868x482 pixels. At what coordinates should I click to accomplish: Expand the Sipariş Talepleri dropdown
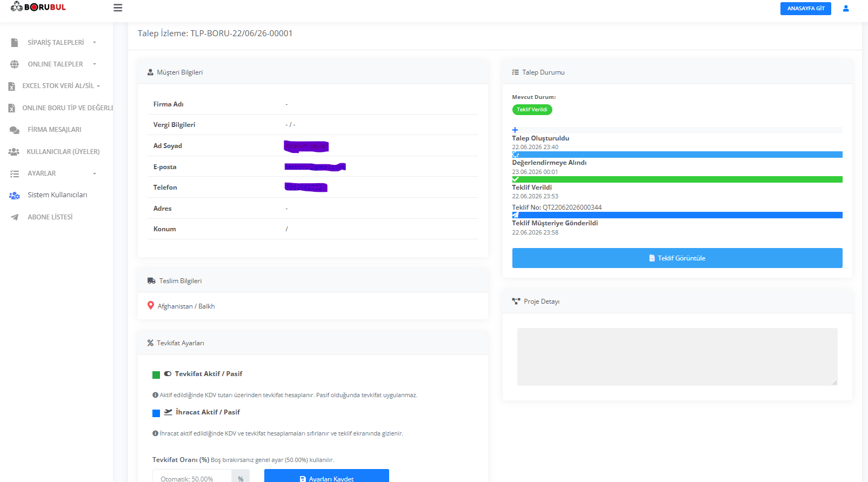(x=95, y=43)
